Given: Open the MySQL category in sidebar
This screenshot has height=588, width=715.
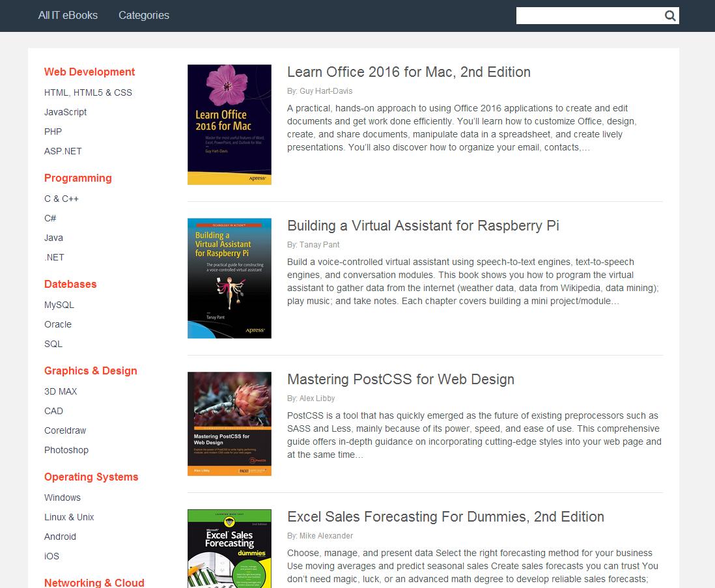Looking at the screenshot, I should (x=59, y=305).
